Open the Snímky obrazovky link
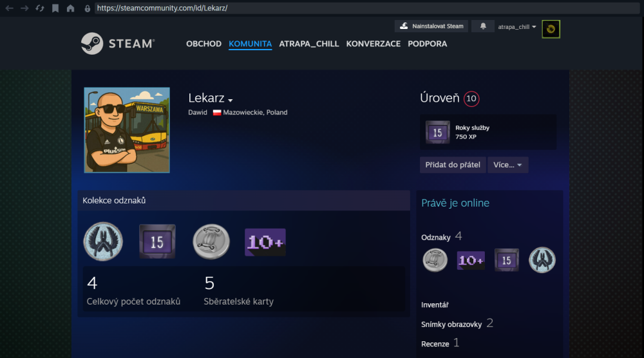Viewport: 644px width, 358px height. 451,325
